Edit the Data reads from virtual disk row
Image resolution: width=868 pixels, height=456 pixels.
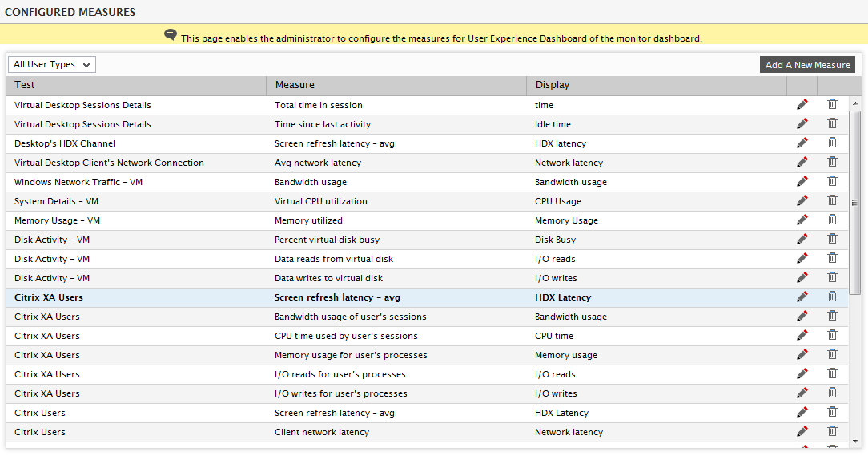click(802, 259)
